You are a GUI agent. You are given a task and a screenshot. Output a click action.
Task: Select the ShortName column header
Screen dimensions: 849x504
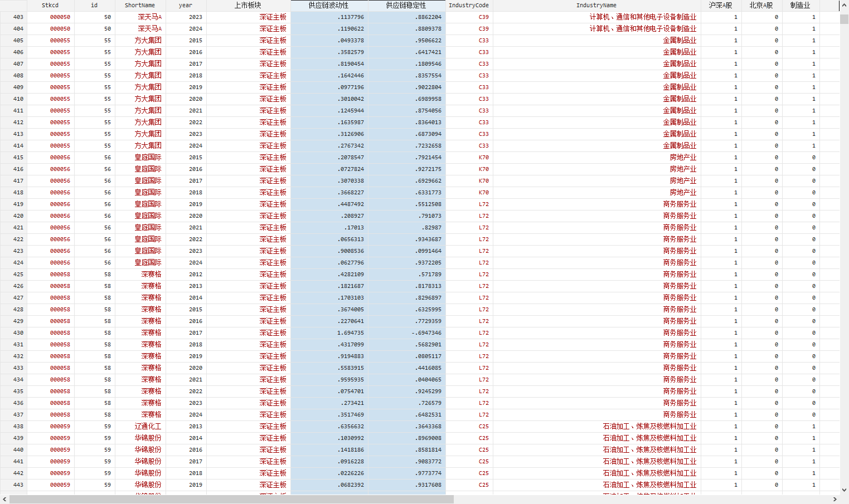point(140,6)
